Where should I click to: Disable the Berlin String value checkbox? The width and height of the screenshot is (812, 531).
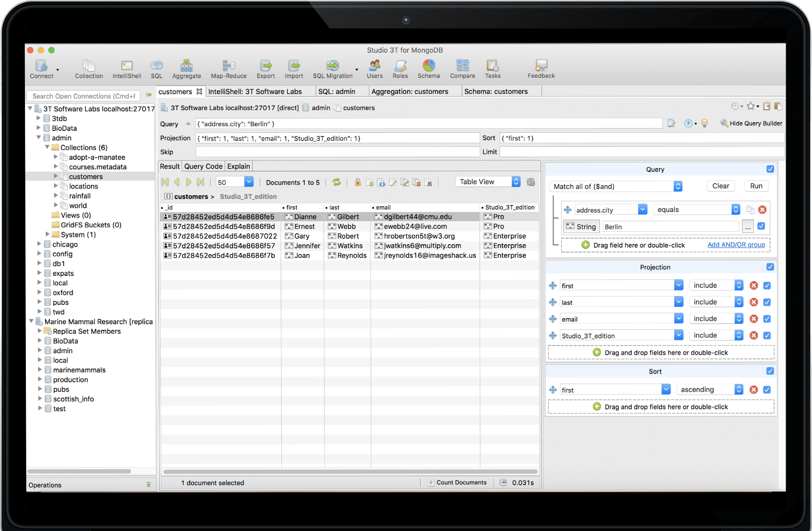(762, 226)
